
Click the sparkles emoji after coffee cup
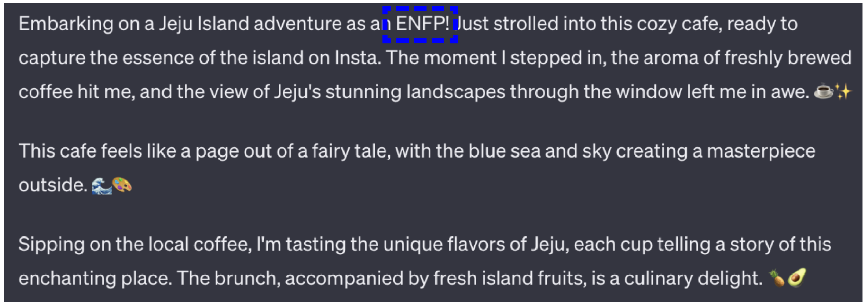click(x=843, y=91)
